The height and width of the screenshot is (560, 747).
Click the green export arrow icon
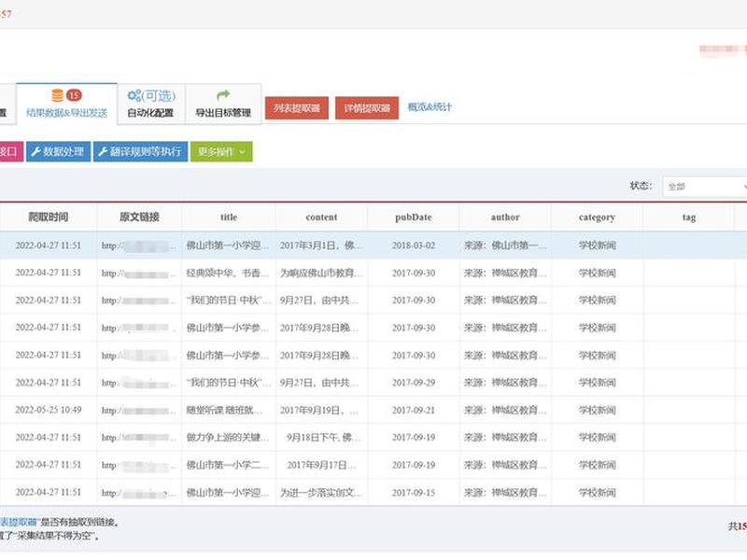[223, 95]
